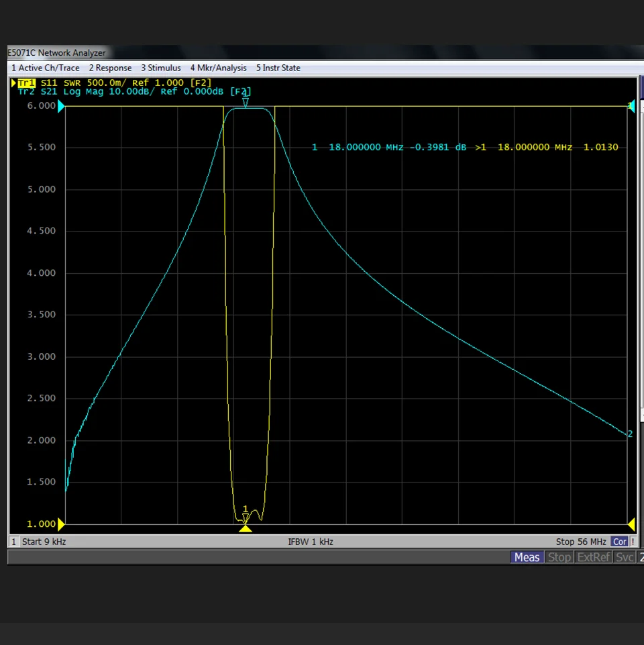Click the ExtRef status indicator
Viewport: 644px width, 645px height.
594,557
